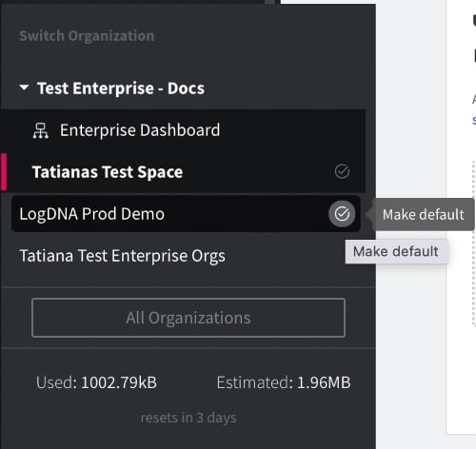Click the white page panel on right
Screen dimensions: 476x449
[x=461, y=217]
